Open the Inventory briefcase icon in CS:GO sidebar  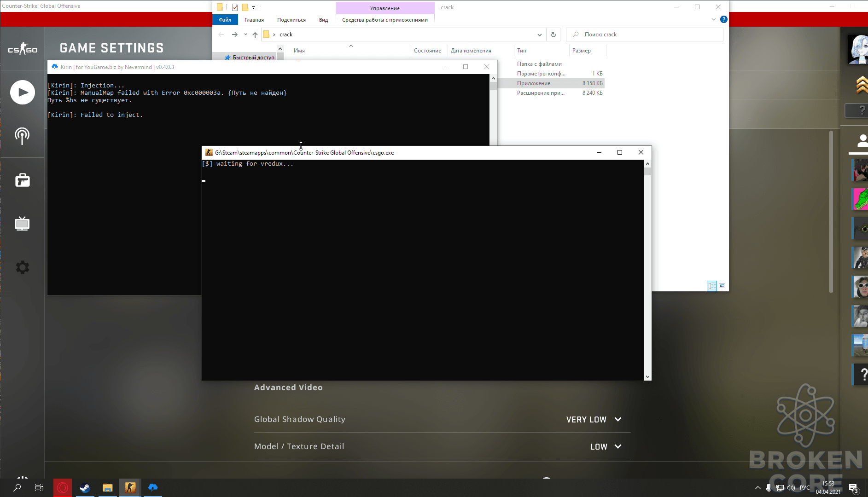(x=23, y=180)
